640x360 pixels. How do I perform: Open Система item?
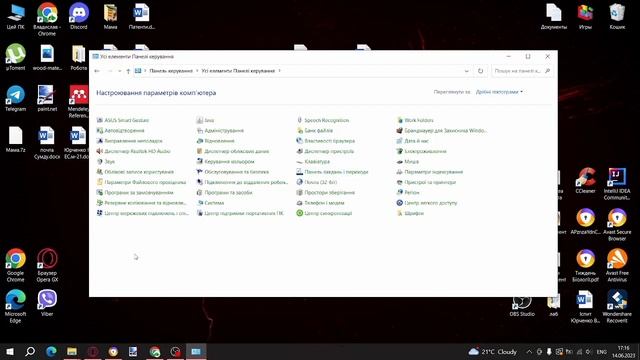coord(210,203)
